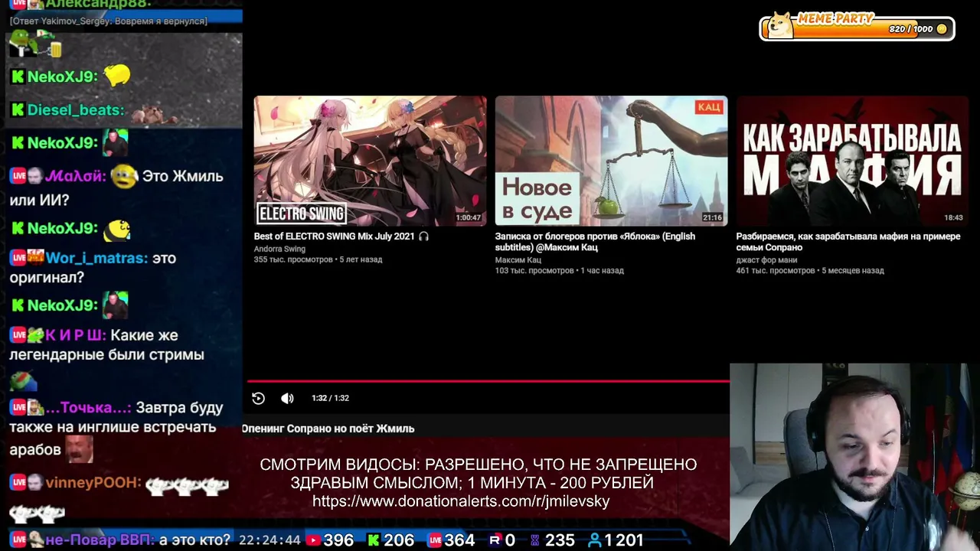The image size is (980, 551).
Task: Click '461 тыс. просмотров • 5 месяцев назад' text
Action: pyautogui.click(x=810, y=271)
